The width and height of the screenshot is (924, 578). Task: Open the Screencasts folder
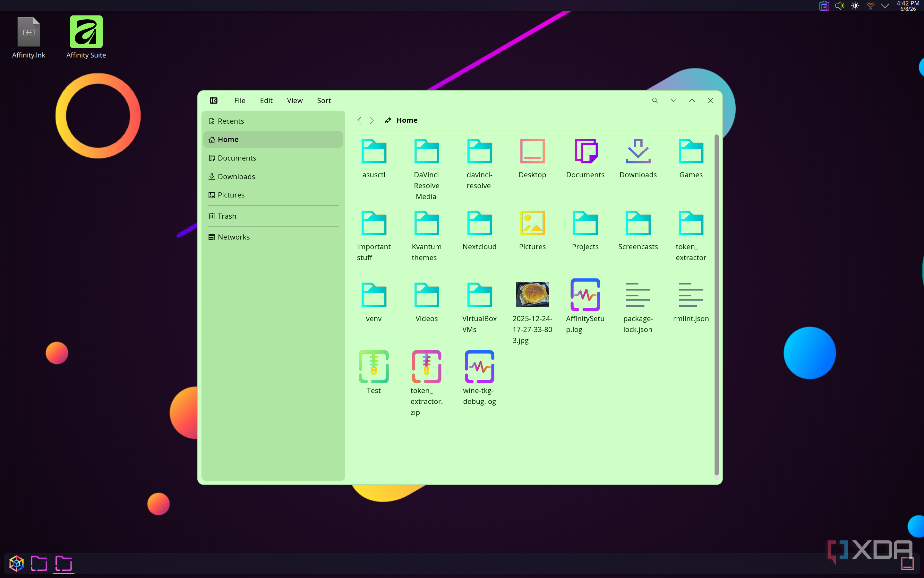[637, 230]
